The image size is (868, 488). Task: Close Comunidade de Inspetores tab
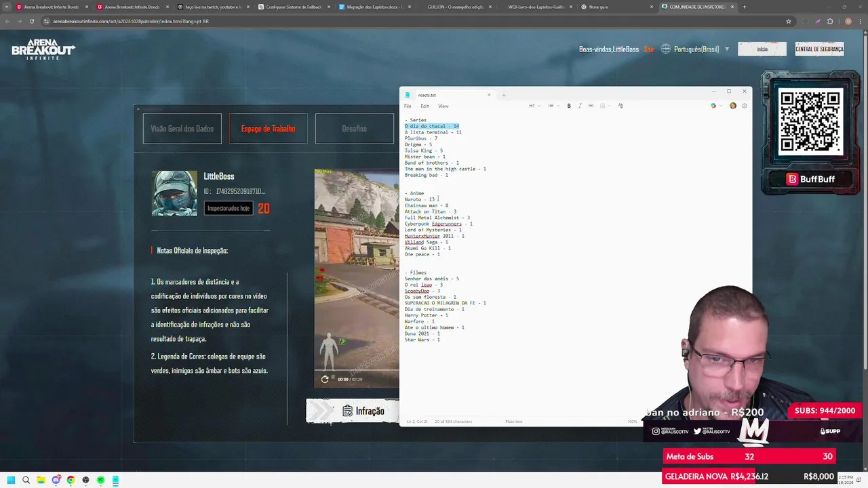pos(733,7)
